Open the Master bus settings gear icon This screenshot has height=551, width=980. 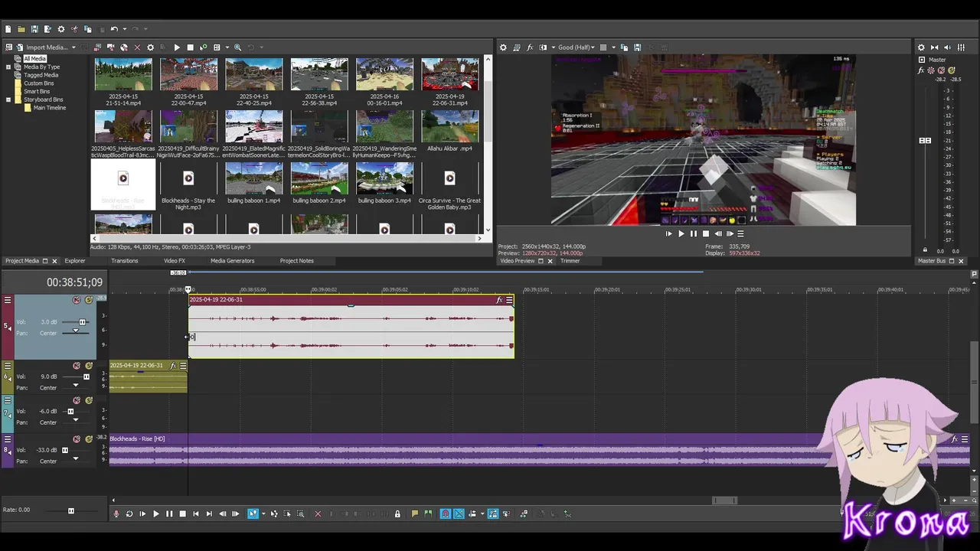(921, 47)
